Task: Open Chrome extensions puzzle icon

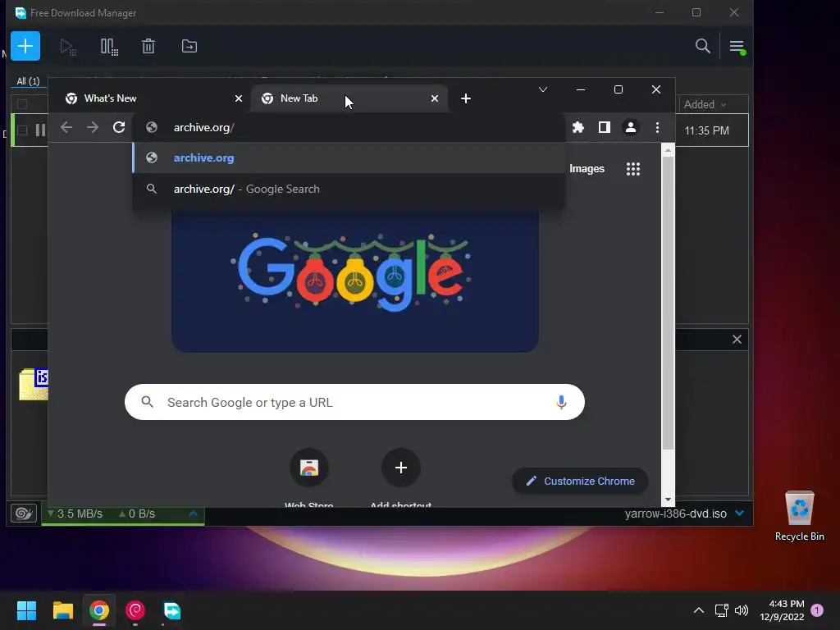Action: [578, 127]
